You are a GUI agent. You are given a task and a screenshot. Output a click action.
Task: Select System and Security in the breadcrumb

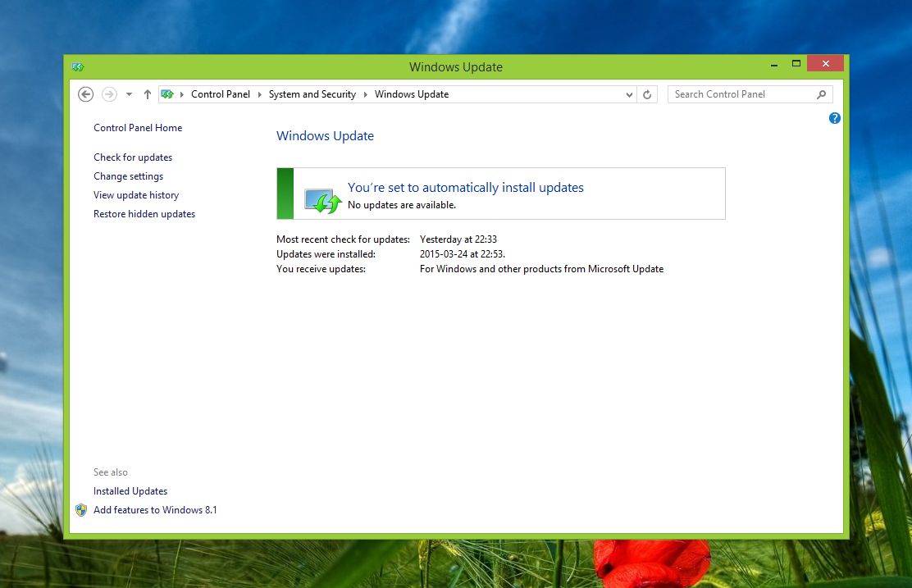click(x=312, y=94)
